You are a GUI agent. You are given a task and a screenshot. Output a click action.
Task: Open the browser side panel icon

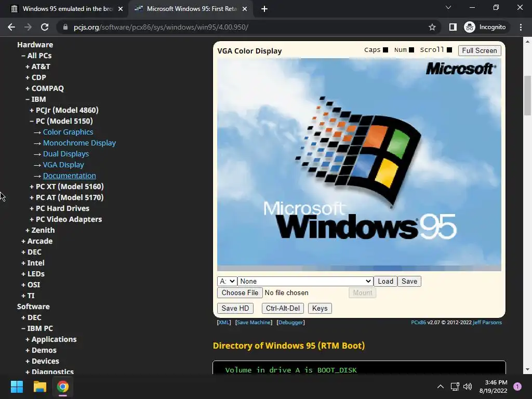[453, 27]
